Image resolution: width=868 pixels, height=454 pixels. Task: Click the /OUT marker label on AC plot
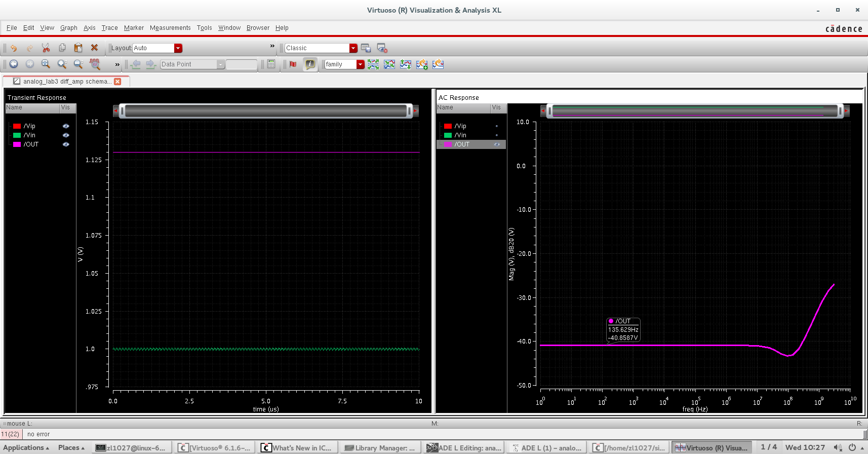pyautogui.click(x=623, y=329)
